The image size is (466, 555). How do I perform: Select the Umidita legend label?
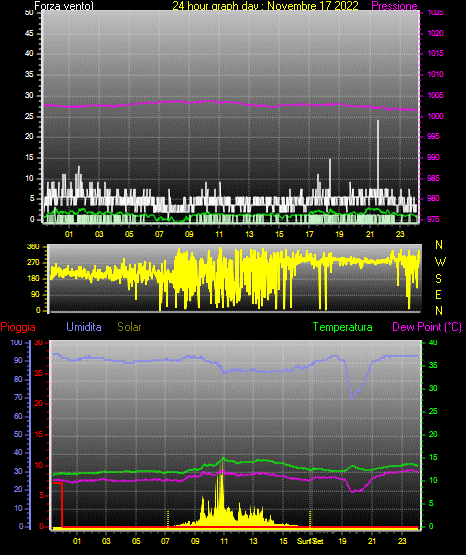click(x=84, y=327)
